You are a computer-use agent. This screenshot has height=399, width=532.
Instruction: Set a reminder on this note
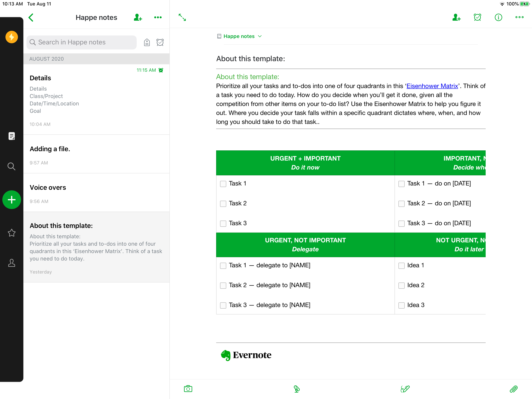(477, 17)
